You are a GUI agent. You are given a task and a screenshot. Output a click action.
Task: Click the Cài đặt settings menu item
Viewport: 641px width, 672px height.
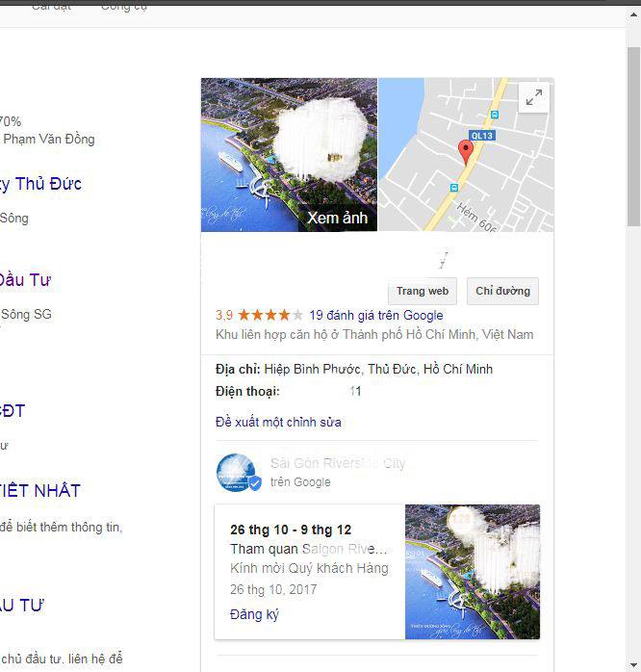coord(51,6)
